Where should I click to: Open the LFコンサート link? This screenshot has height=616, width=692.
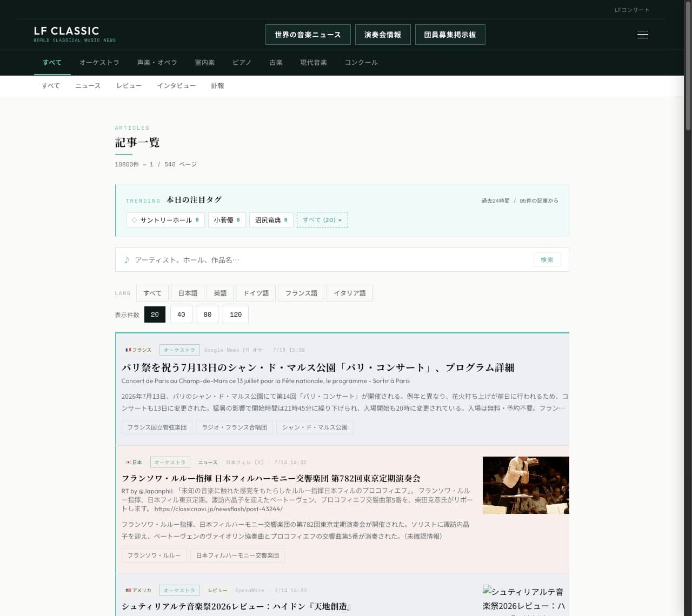coord(632,10)
